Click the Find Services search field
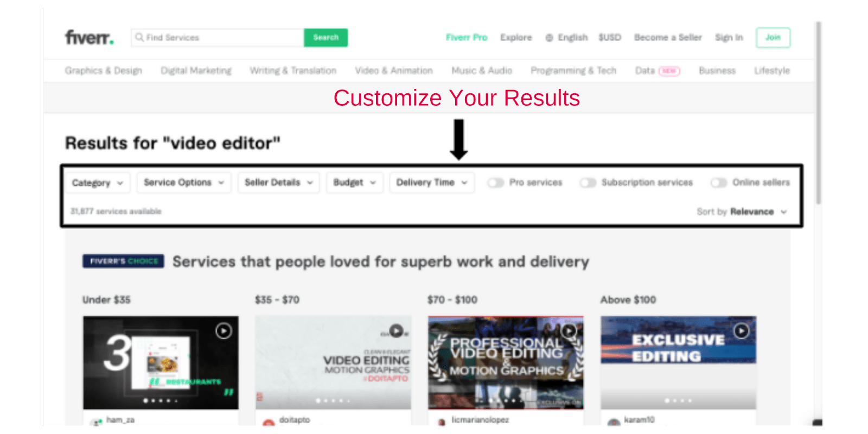Image resolution: width=868 pixels, height=434 pixels. click(x=218, y=37)
